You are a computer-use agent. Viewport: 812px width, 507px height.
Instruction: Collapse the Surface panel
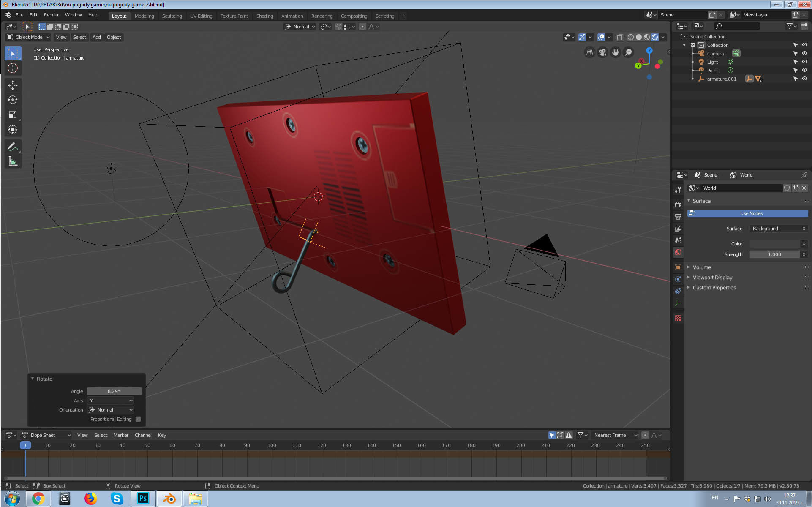coord(701,201)
